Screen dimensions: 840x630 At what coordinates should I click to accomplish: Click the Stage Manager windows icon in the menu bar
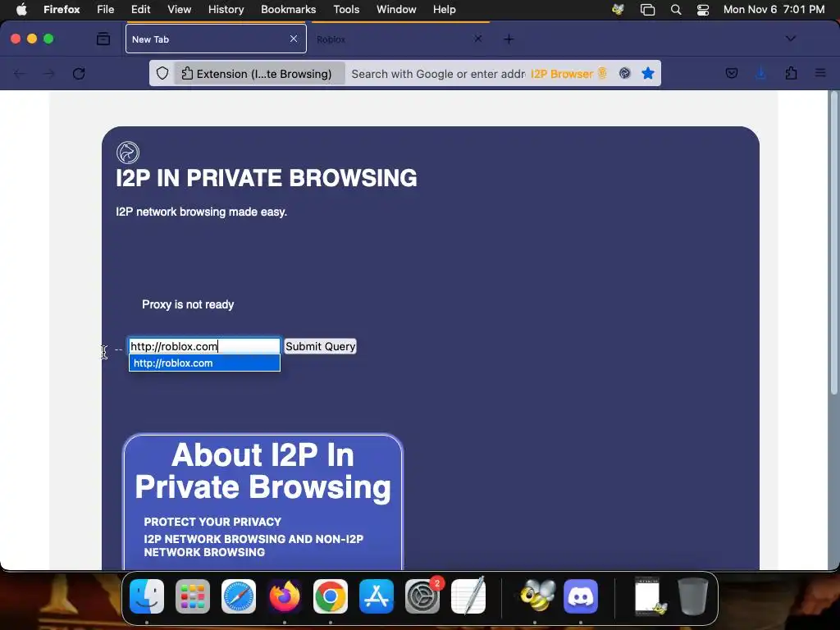click(647, 10)
